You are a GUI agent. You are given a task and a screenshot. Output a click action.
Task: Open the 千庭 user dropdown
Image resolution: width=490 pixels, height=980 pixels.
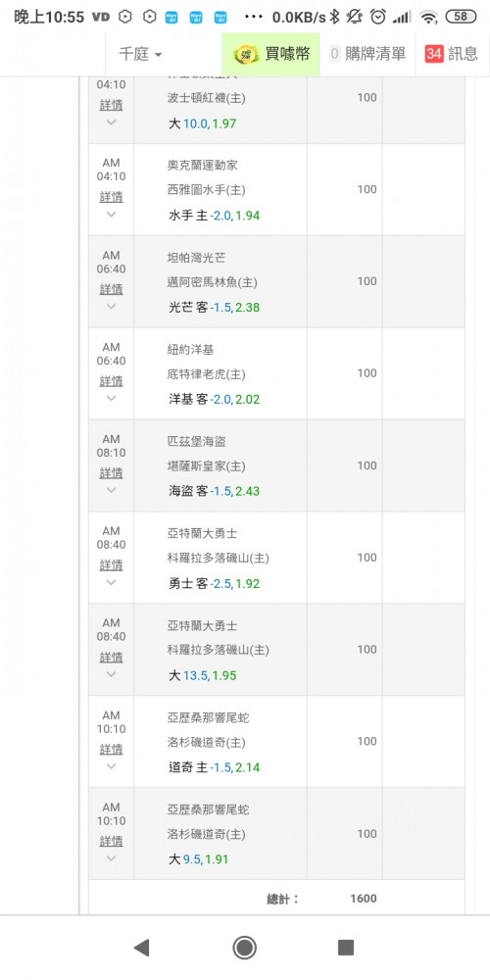(140, 54)
